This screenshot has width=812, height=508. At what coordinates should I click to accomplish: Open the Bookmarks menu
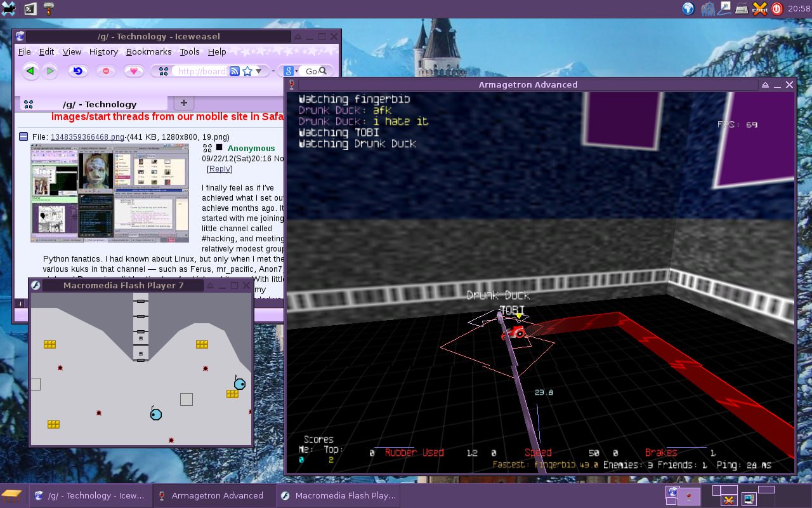click(148, 52)
